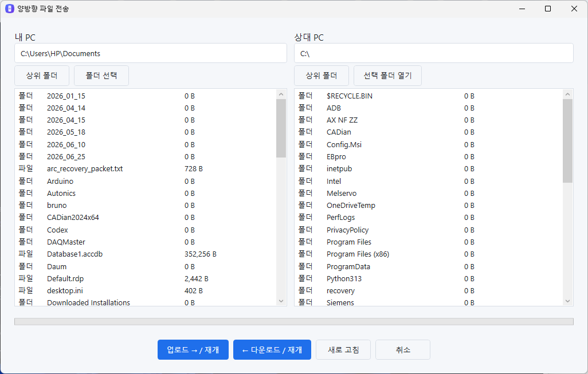588x374 pixels.
Task: Select remote folder $RECYCLE.BIN
Action: (428, 96)
